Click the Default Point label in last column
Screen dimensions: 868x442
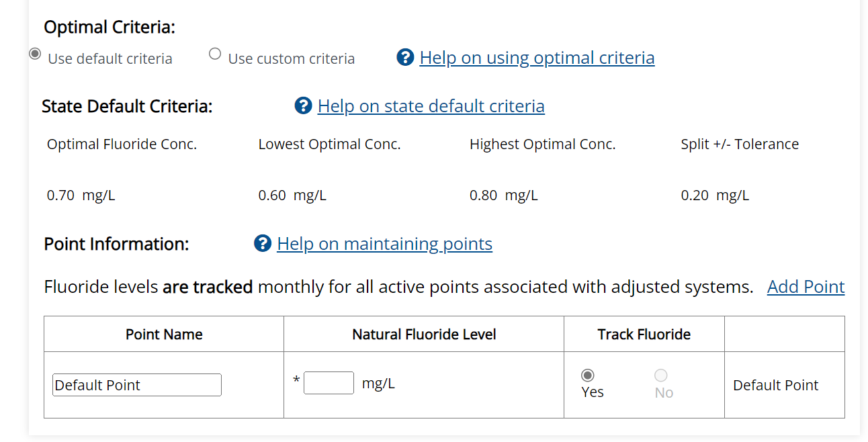click(775, 385)
